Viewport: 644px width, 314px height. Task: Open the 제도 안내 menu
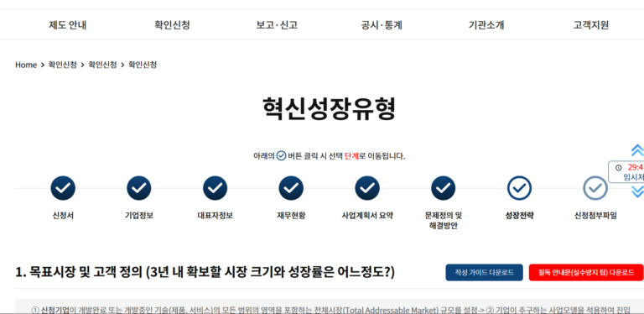[68, 25]
